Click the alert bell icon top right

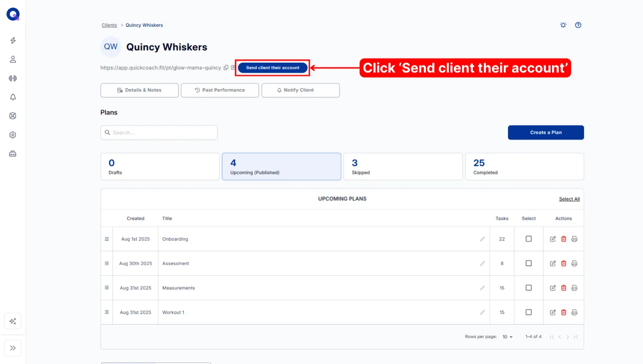coord(563,25)
